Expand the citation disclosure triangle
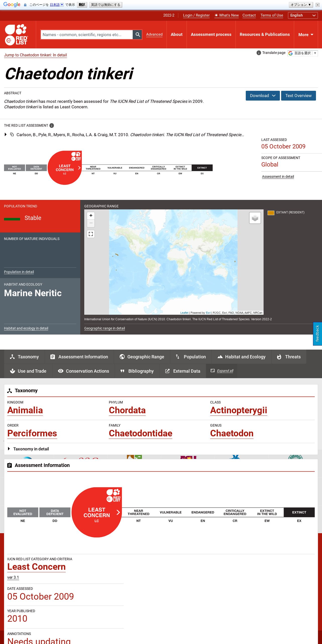Screen dimensions: 322x644 coord(6,135)
